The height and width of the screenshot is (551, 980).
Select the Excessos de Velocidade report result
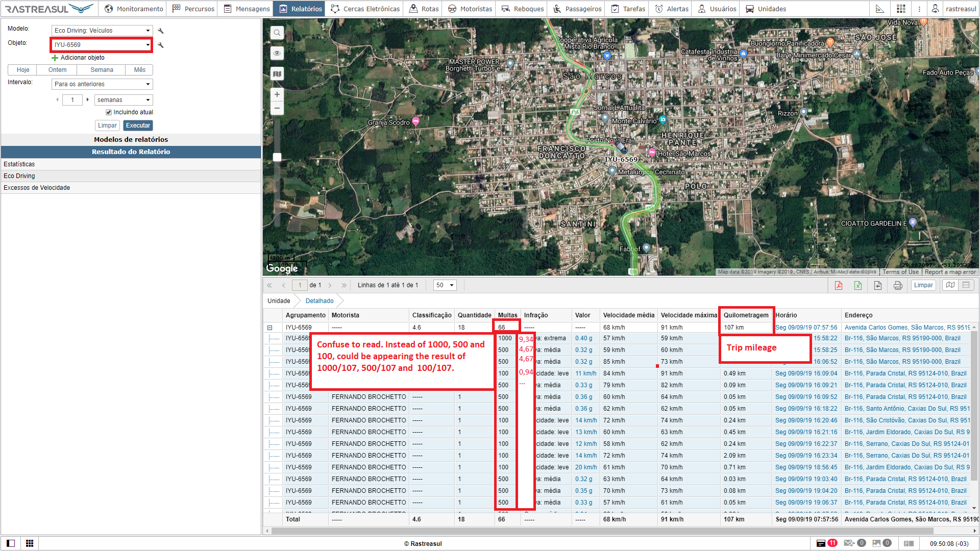tap(37, 188)
